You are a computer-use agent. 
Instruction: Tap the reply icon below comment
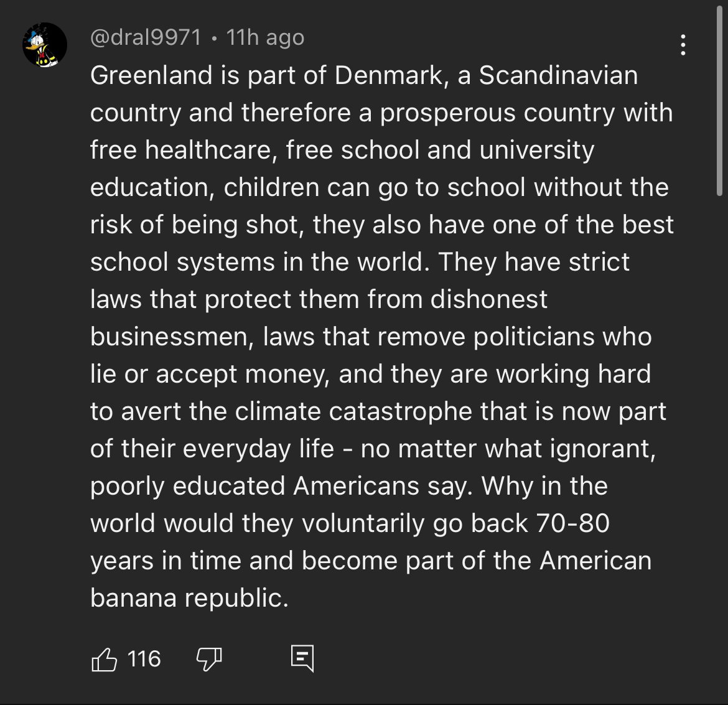click(302, 659)
